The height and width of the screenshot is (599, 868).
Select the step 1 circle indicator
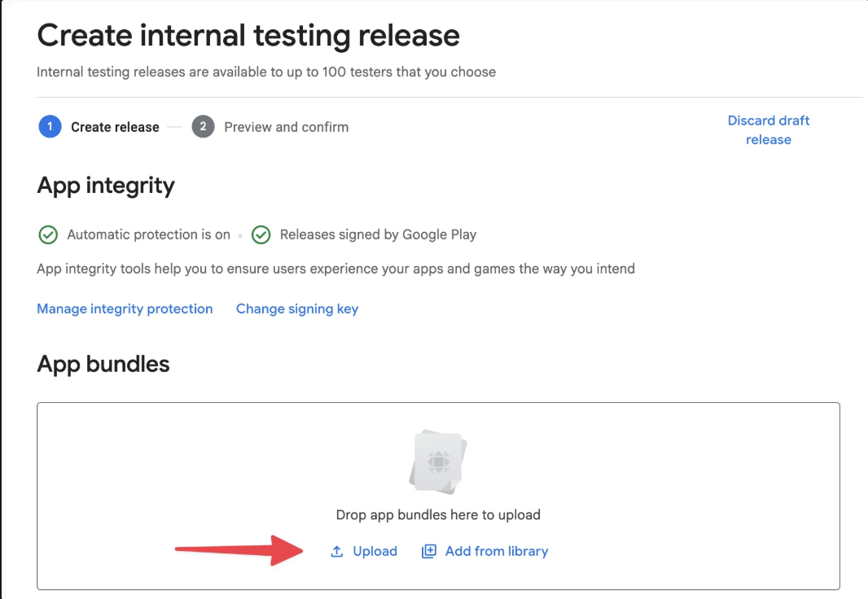50,127
